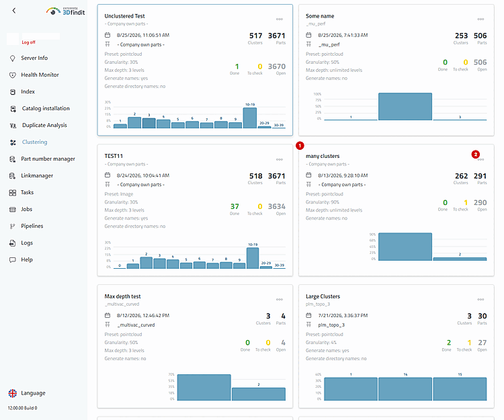Go to the Clustering menu item
The width and height of the screenshot is (504, 420).
click(34, 142)
